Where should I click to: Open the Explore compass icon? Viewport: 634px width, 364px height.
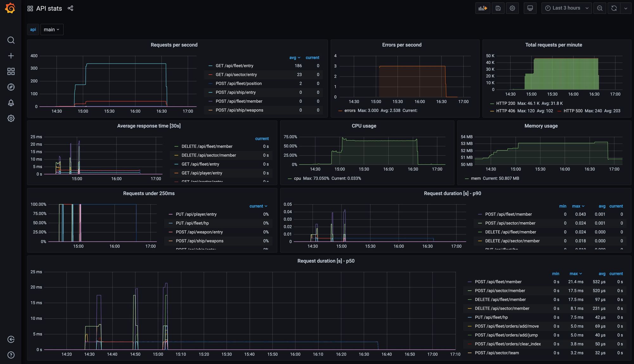point(11,87)
